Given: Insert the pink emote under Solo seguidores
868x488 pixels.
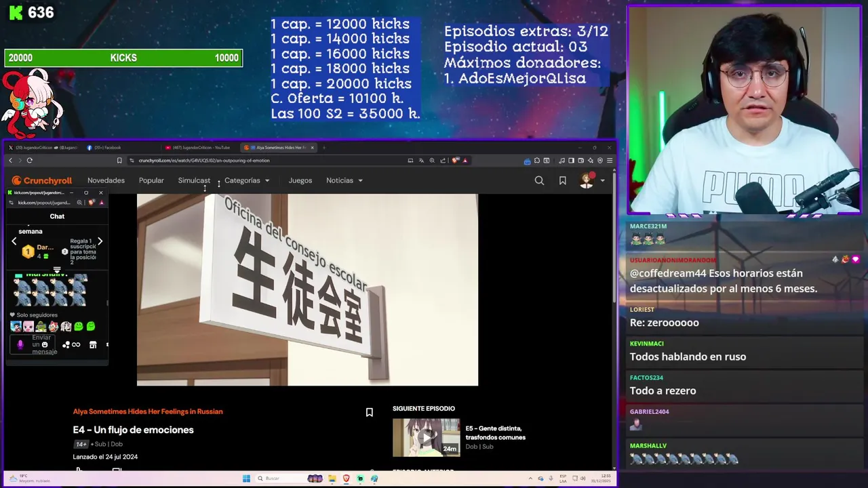Looking at the screenshot, I should coord(28,326).
